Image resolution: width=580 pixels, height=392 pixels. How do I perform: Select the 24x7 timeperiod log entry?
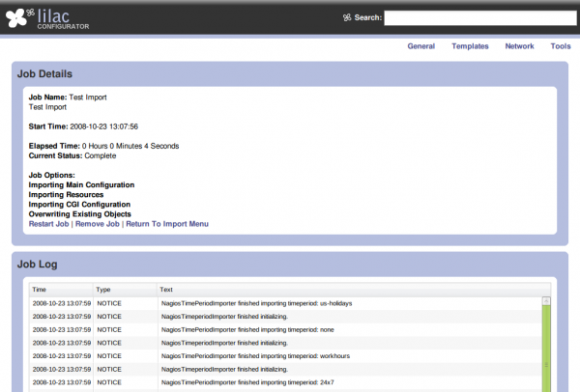pyautogui.click(x=290, y=383)
